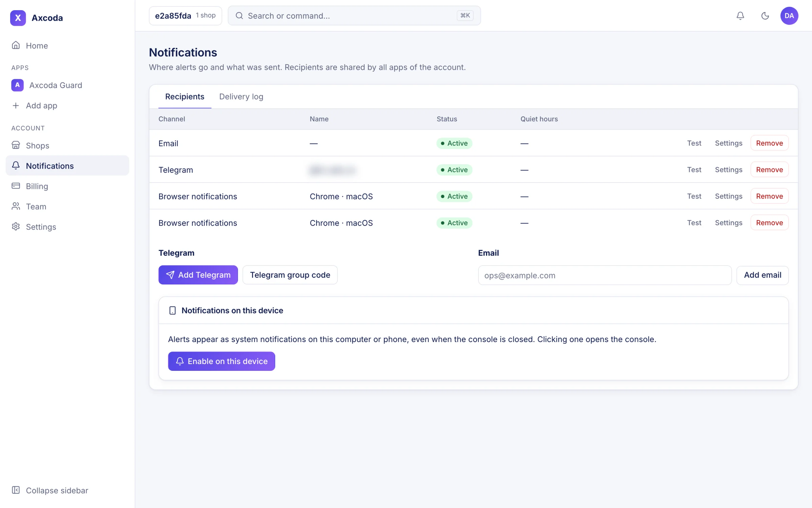Click the ⌘K shortcut badge
812x508 pixels.
tap(465, 16)
